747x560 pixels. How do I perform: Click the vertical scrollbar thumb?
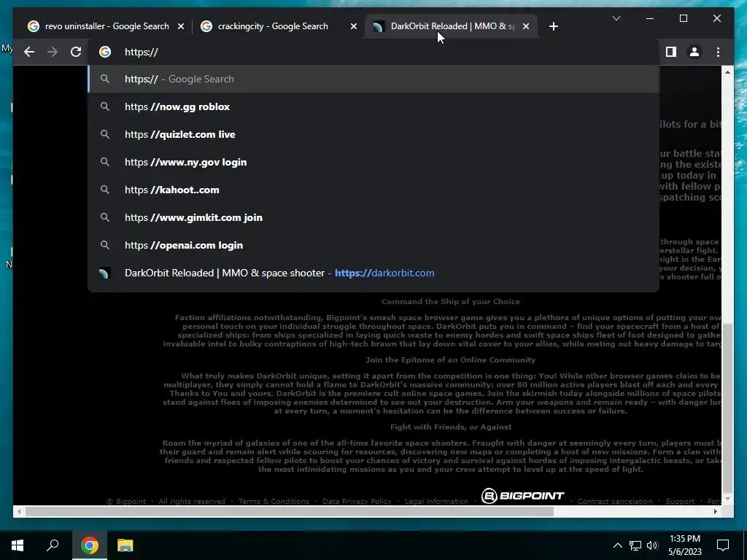click(727, 407)
